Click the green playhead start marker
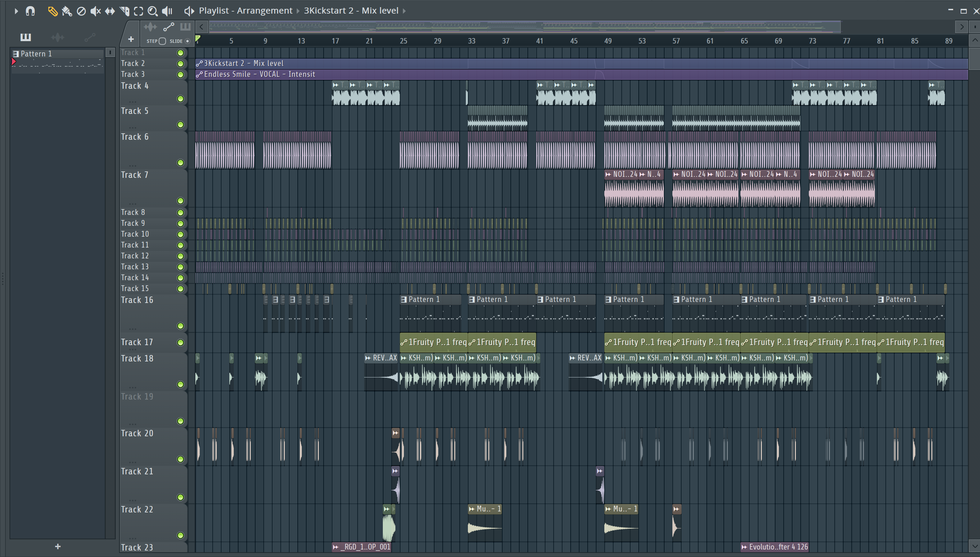The height and width of the screenshot is (557, 980). pos(198,39)
